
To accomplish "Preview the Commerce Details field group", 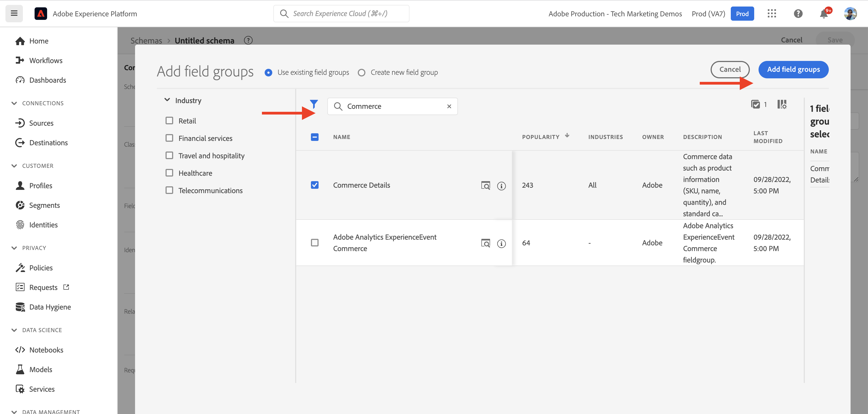I will click(485, 186).
